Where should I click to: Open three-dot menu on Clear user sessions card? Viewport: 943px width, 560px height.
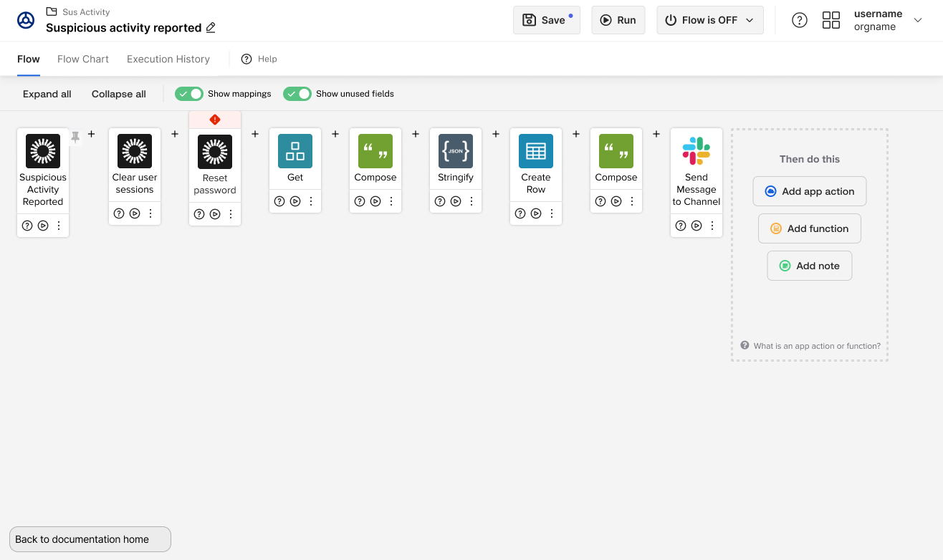tap(150, 213)
